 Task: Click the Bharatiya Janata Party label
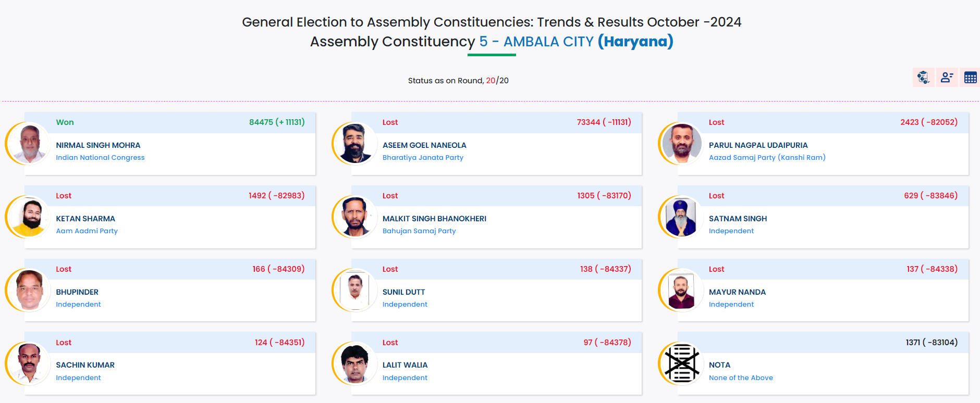(423, 158)
